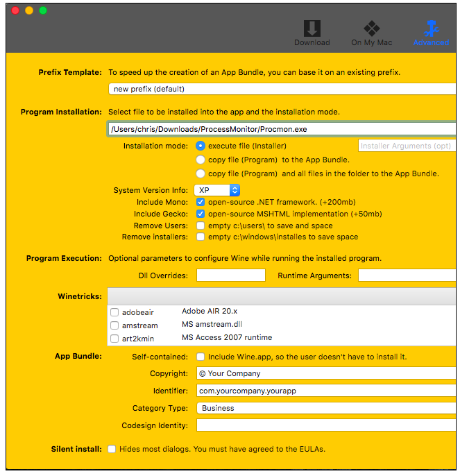
Task: Expand the Category Type selector
Action: pyautogui.click(x=326, y=408)
